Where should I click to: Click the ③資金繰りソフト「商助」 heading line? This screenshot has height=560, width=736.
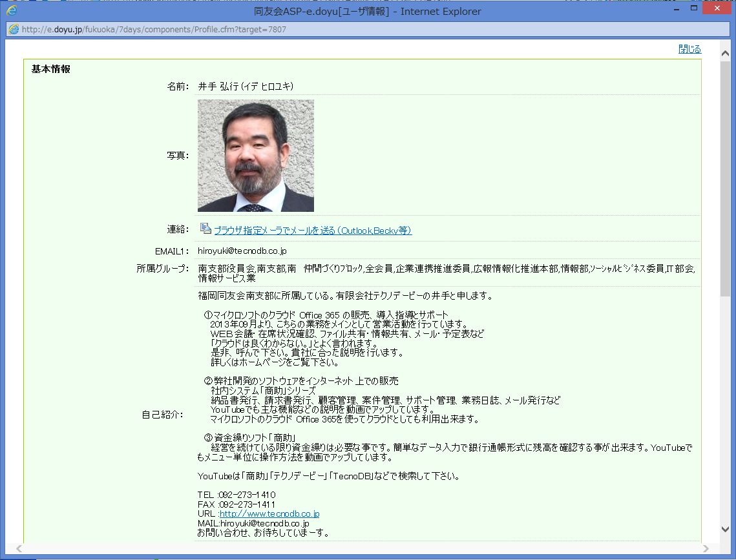coord(249,437)
